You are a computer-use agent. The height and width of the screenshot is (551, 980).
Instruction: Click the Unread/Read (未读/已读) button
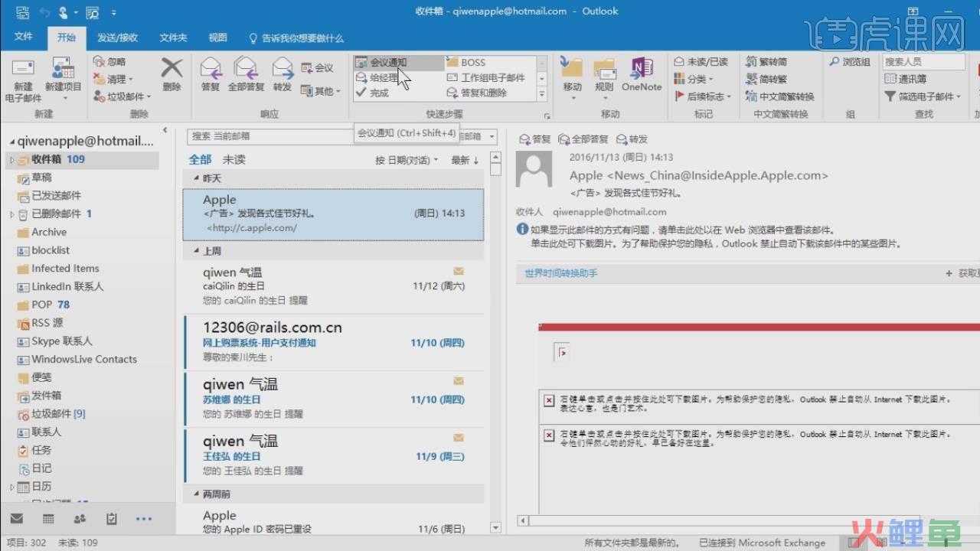(x=701, y=62)
